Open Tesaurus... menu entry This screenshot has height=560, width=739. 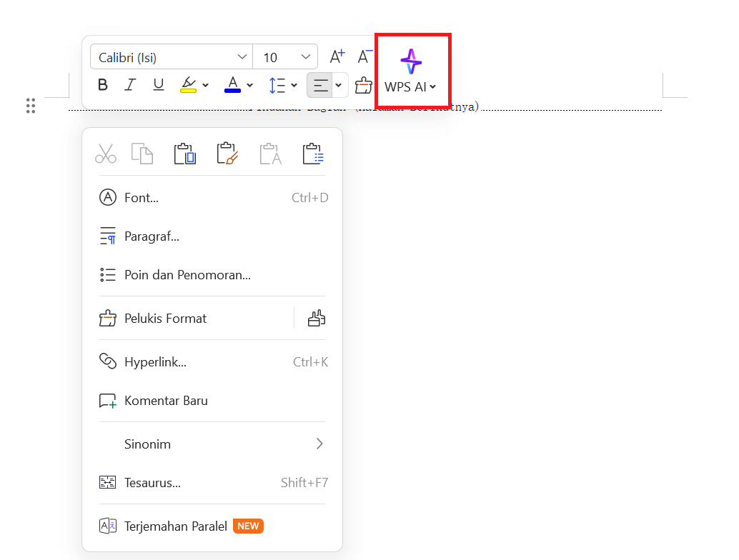pyautogui.click(x=212, y=482)
